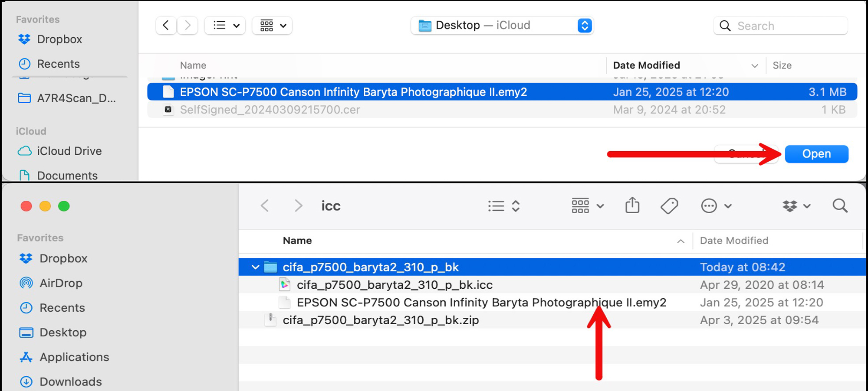The image size is (868, 391).
Task: Open the Dropbox toolbar menu in Finder
Action: tap(796, 206)
